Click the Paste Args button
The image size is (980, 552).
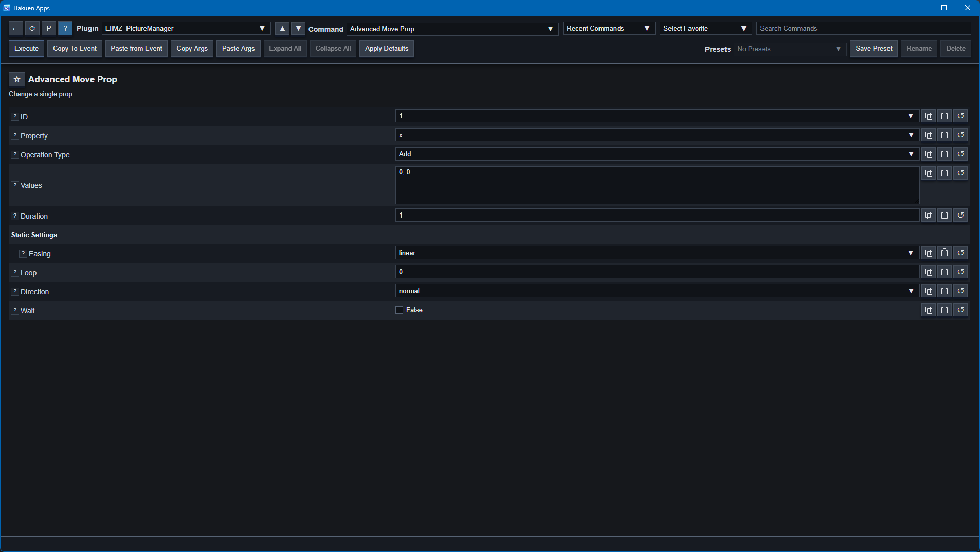pos(239,49)
